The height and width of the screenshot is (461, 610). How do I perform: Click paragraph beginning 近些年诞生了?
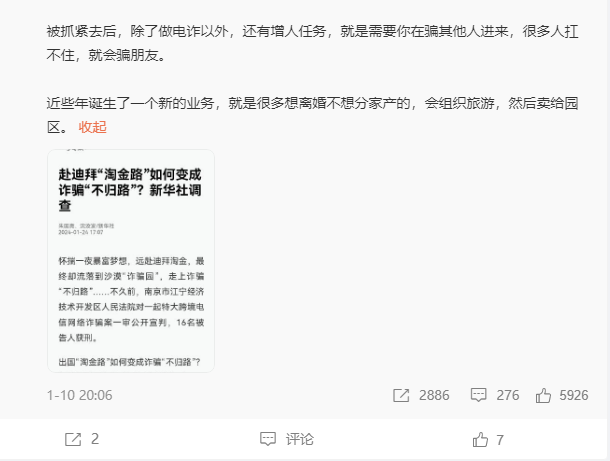[312, 115]
